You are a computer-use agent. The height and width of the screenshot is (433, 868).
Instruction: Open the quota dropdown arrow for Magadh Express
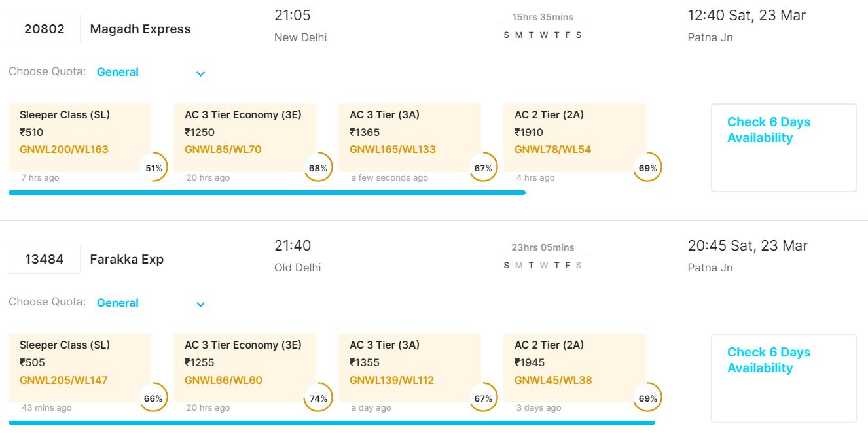201,73
